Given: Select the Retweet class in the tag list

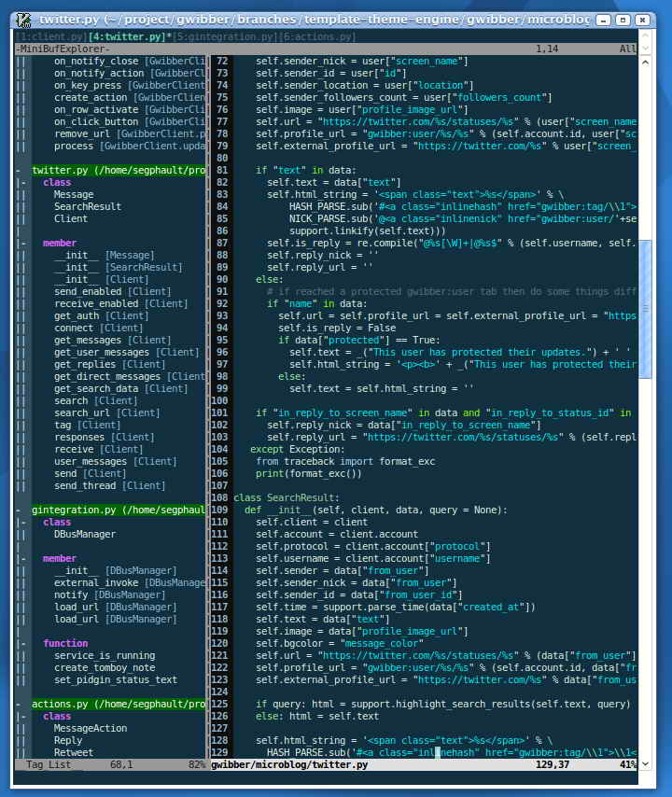Looking at the screenshot, I should [74, 753].
